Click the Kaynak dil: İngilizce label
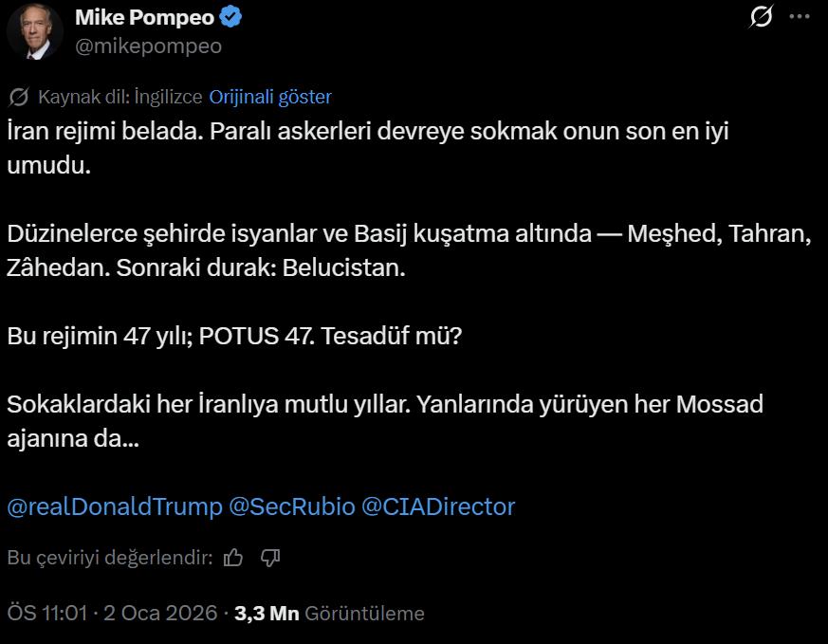This screenshot has height=644, width=828. 120,97
